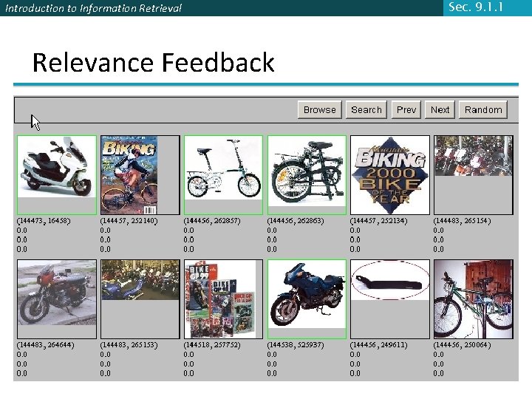
Task: Select the Biking 2000 Bike of the Year image
Action: point(390,175)
